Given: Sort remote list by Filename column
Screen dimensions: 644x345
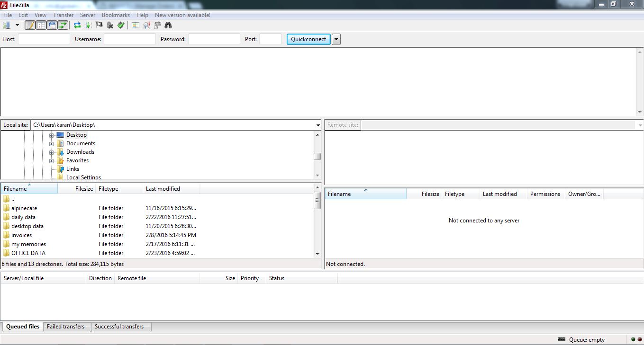Looking at the screenshot, I should coord(365,194).
